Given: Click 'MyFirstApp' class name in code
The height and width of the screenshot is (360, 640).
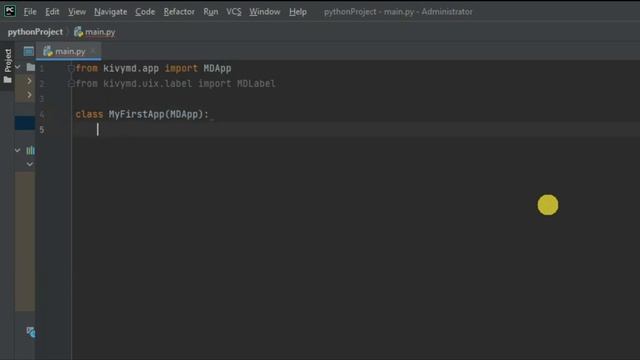Looking at the screenshot, I should tap(136, 114).
